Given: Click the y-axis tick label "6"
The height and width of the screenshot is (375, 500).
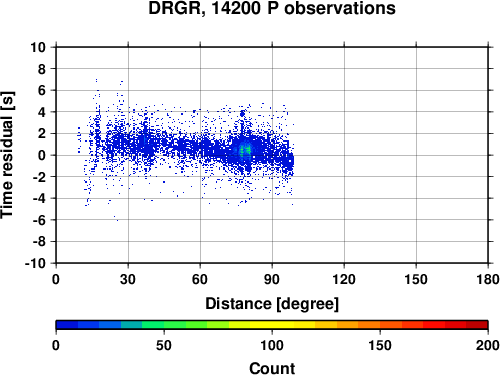Looking at the screenshot, I should [42, 90].
